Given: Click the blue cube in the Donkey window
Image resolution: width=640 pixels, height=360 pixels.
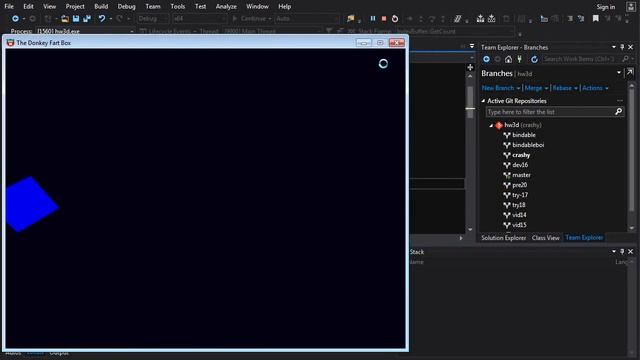Looking at the screenshot, I should pos(31,204).
